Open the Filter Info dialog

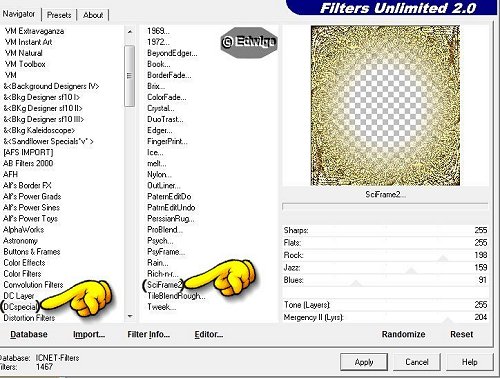coord(149,334)
